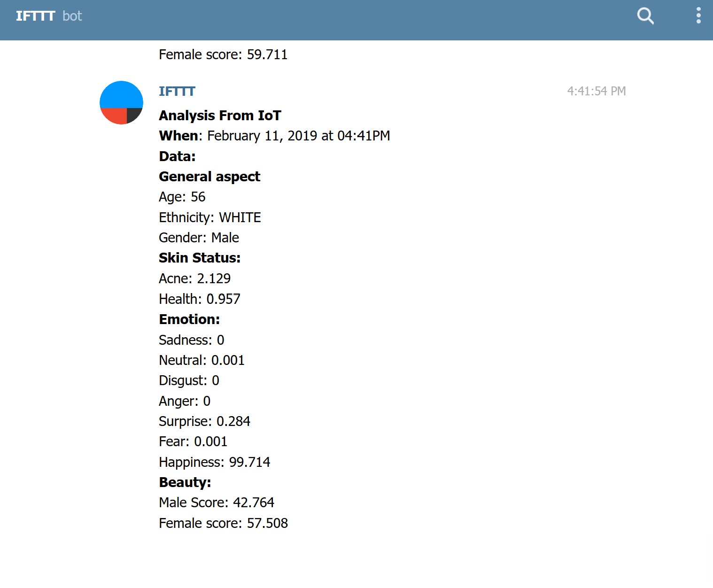Screen dimensions: 713x588
Task: Click the 'Neutral: 0.001' line
Action: coord(201,360)
